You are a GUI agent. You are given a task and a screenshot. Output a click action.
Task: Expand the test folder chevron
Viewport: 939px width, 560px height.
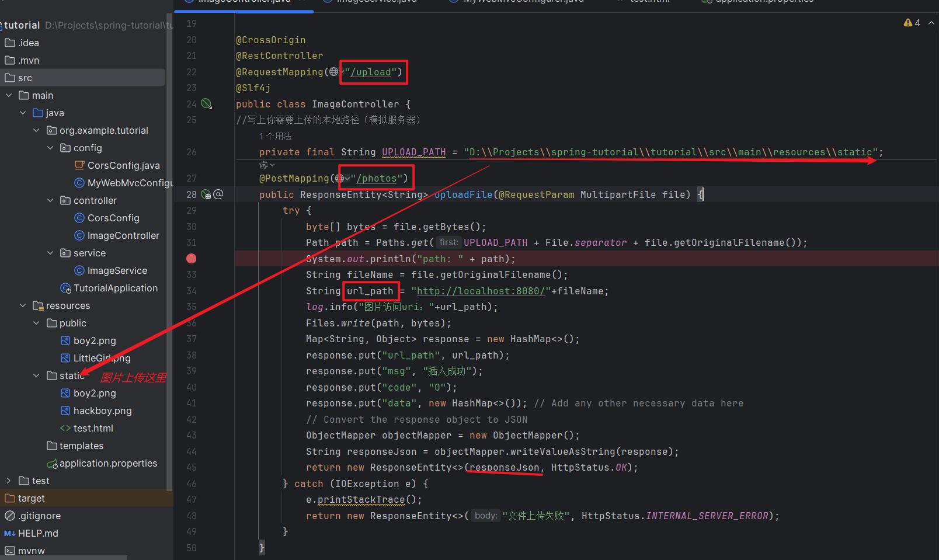pyautogui.click(x=9, y=481)
